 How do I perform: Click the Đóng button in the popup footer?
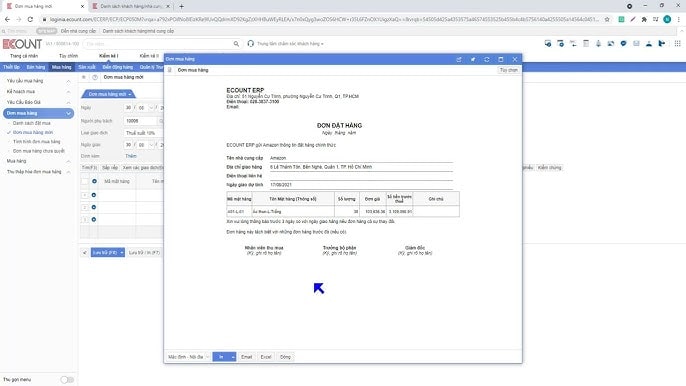[285, 357]
